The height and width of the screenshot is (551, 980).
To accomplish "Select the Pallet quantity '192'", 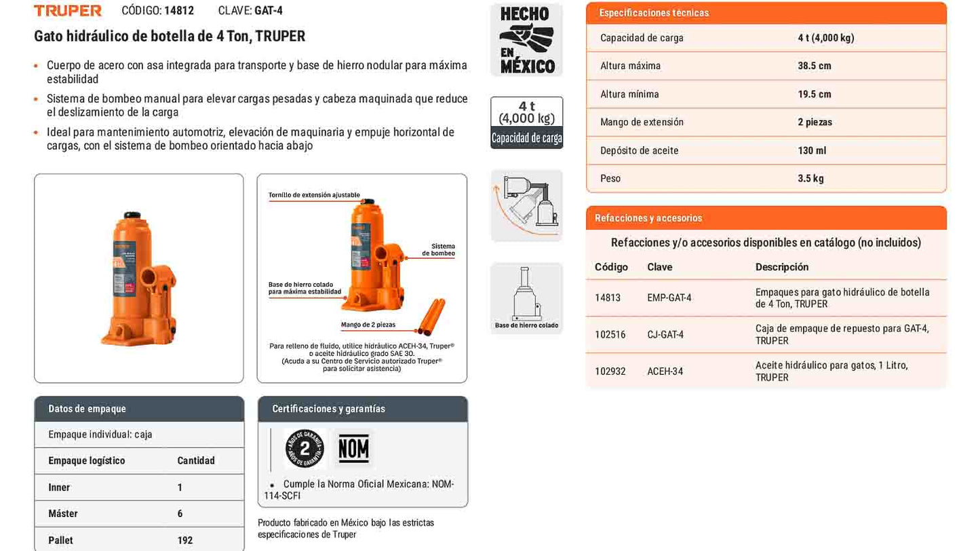I will click(185, 540).
